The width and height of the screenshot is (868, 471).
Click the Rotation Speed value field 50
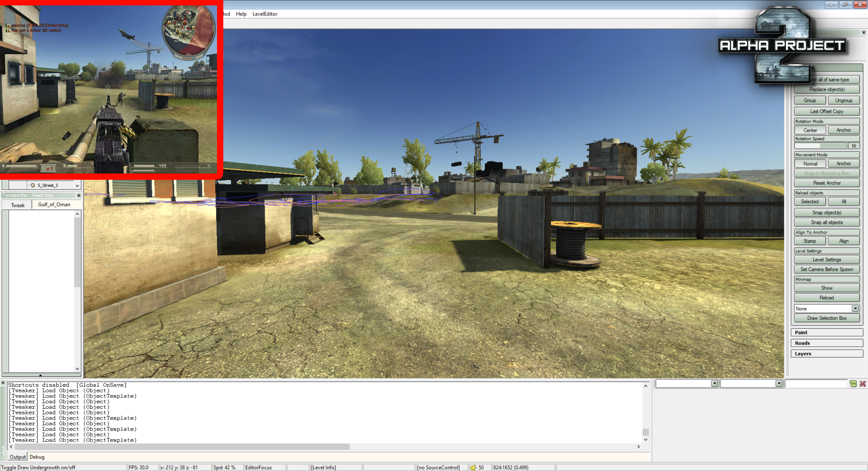point(854,146)
